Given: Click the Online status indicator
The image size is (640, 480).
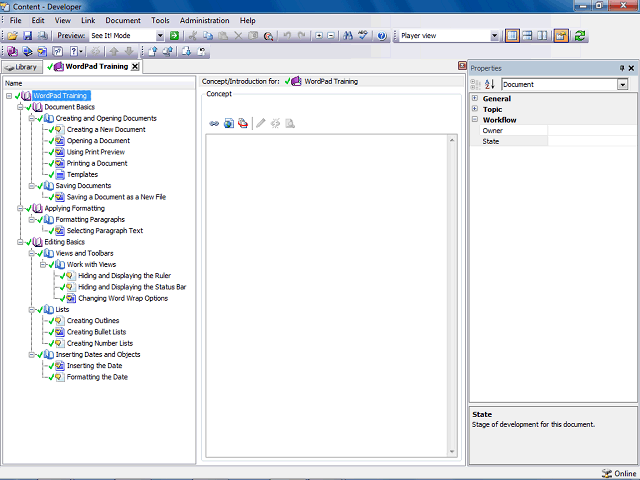Looking at the screenshot, I should tap(619, 473).
